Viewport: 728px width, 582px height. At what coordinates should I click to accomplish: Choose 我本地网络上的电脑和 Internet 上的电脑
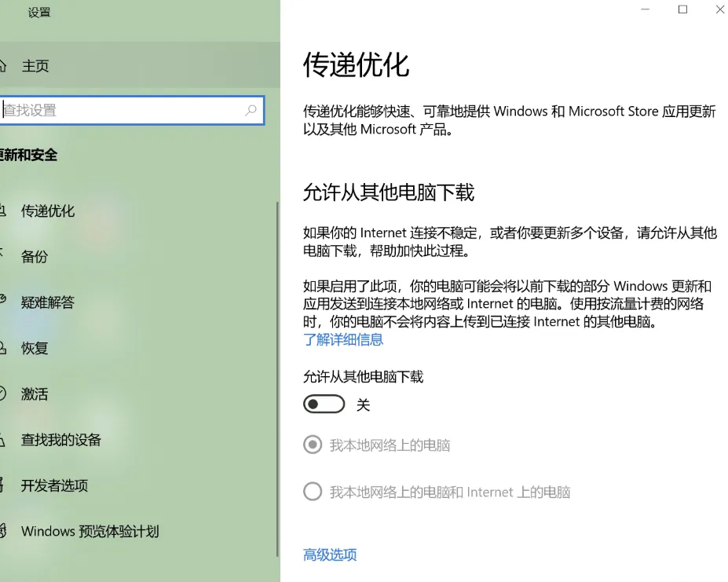point(313,491)
